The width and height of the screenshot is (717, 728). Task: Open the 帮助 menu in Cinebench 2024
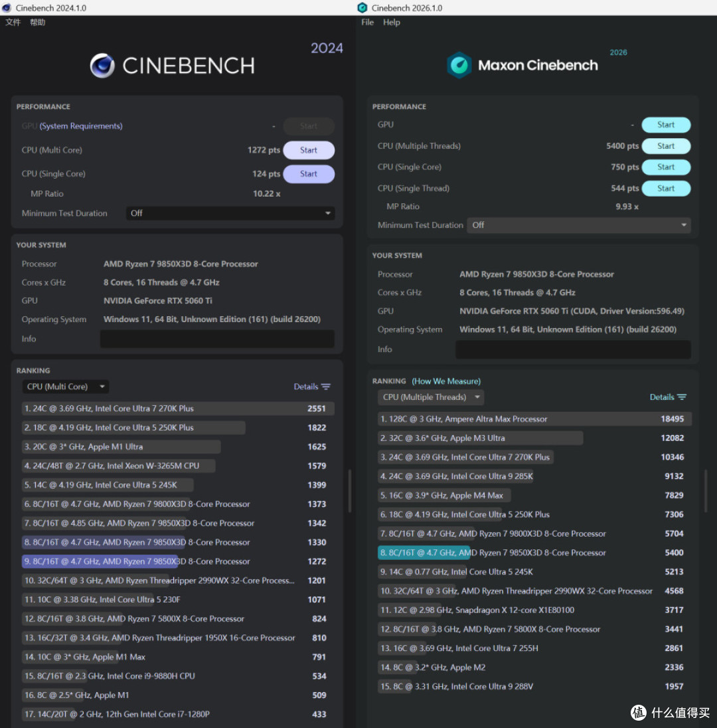[x=38, y=23]
